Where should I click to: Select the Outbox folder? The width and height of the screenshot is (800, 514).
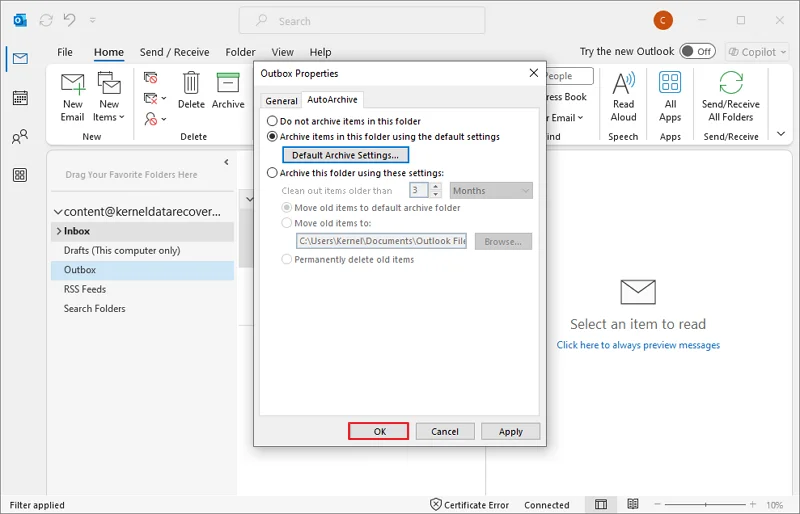coord(142,270)
